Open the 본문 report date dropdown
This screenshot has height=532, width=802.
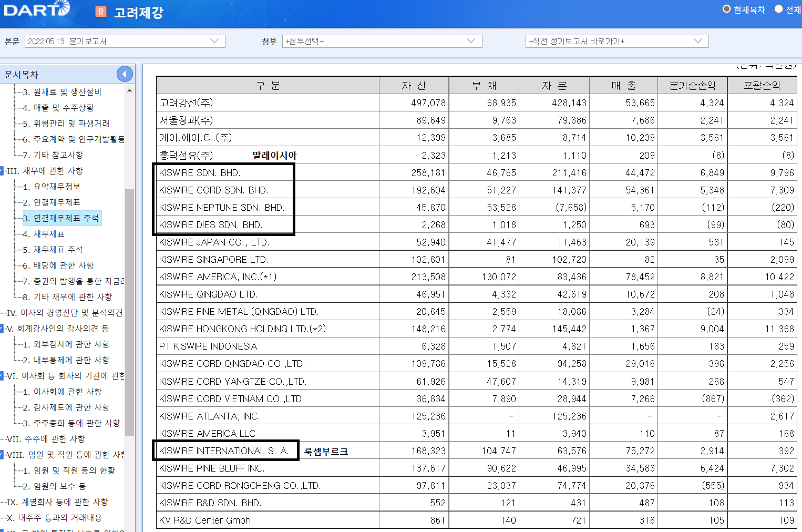[x=125, y=41]
